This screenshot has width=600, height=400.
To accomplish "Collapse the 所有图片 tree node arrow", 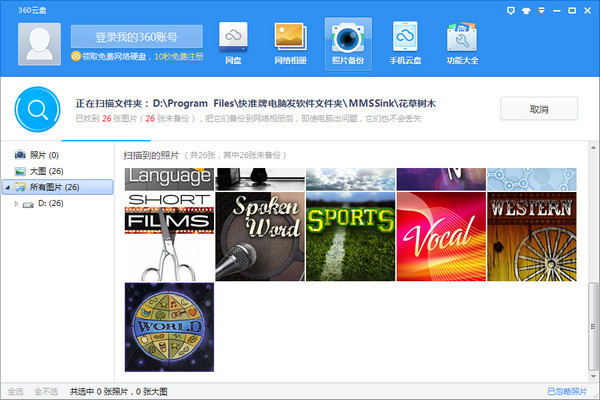I will pos(8,187).
